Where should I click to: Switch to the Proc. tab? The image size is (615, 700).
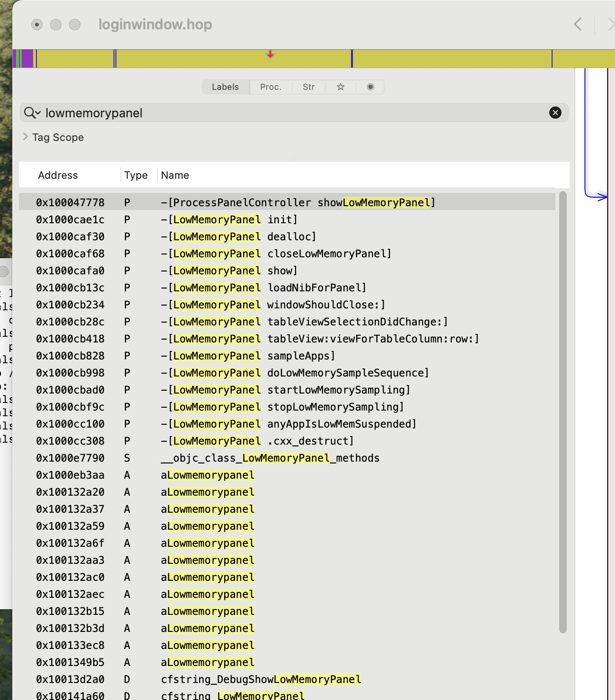pyautogui.click(x=271, y=87)
